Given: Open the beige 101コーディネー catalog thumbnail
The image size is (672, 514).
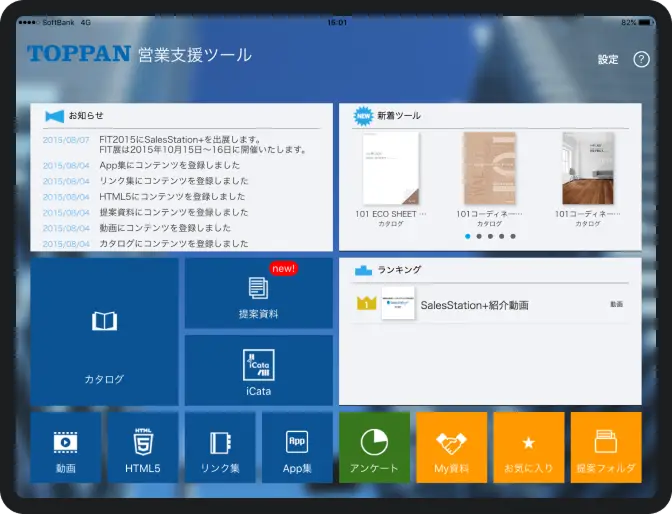Looking at the screenshot, I should tap(490, 168).
